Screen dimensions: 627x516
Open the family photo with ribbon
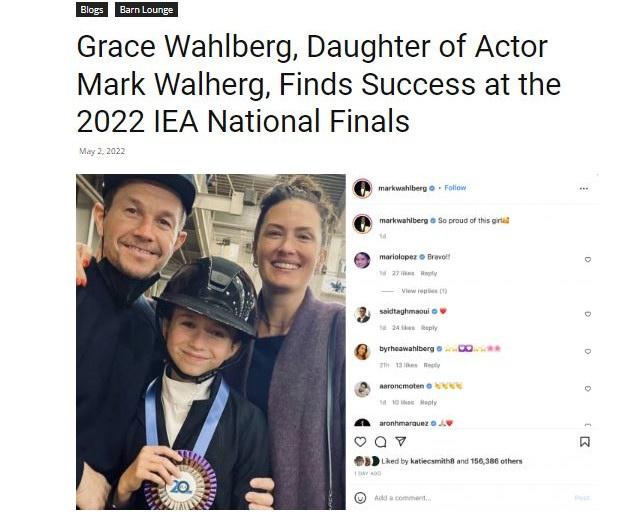click(x=210, y=342)
